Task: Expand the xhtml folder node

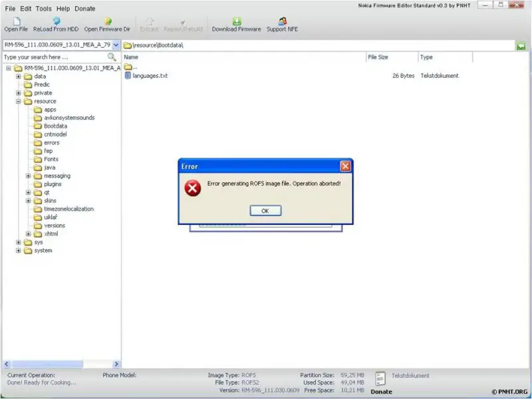Action: click(29, 234)
